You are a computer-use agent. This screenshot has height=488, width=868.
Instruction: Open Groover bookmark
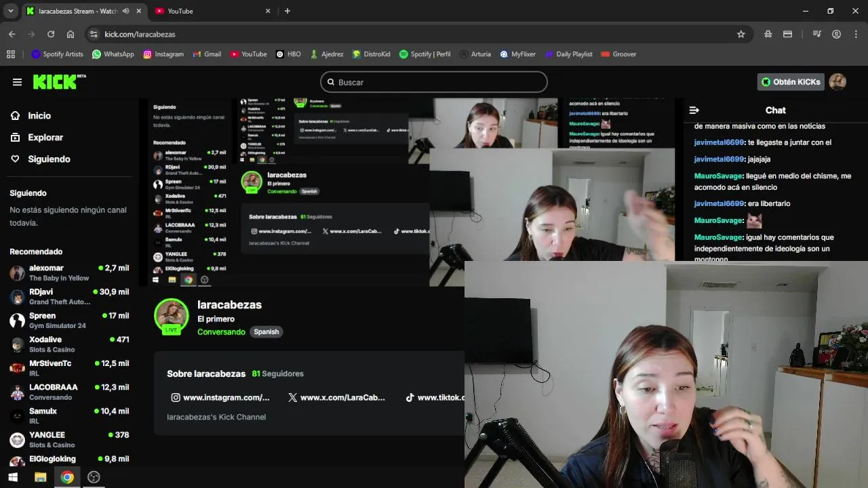pyautogui.click(x=618, y=54)
